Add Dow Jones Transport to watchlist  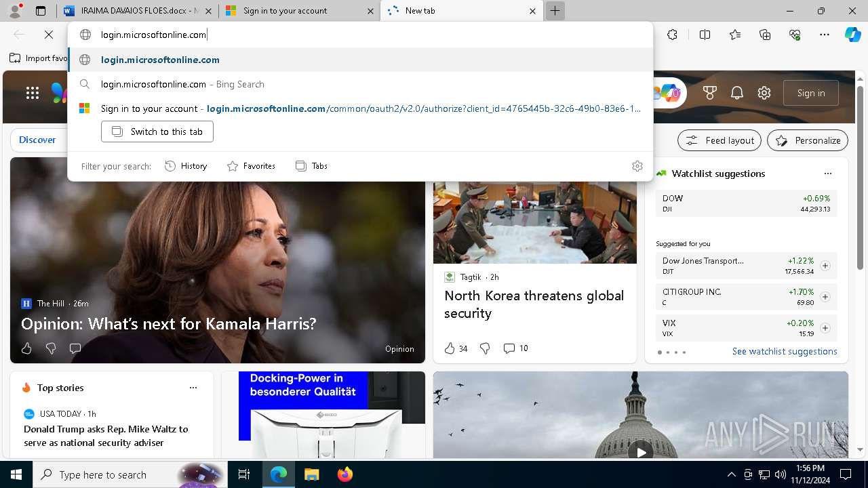coord(825,266)
